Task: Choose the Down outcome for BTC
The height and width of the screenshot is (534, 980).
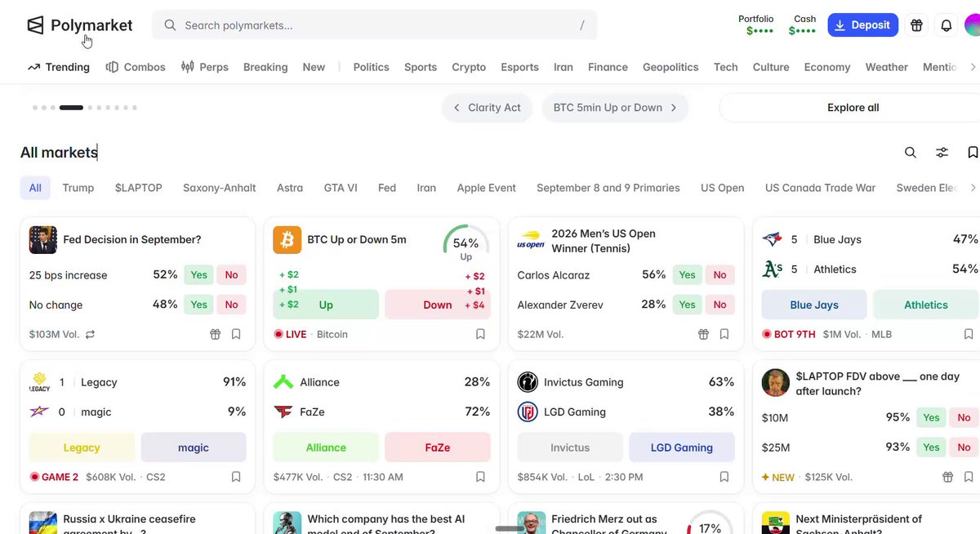Action: [438, 305]
